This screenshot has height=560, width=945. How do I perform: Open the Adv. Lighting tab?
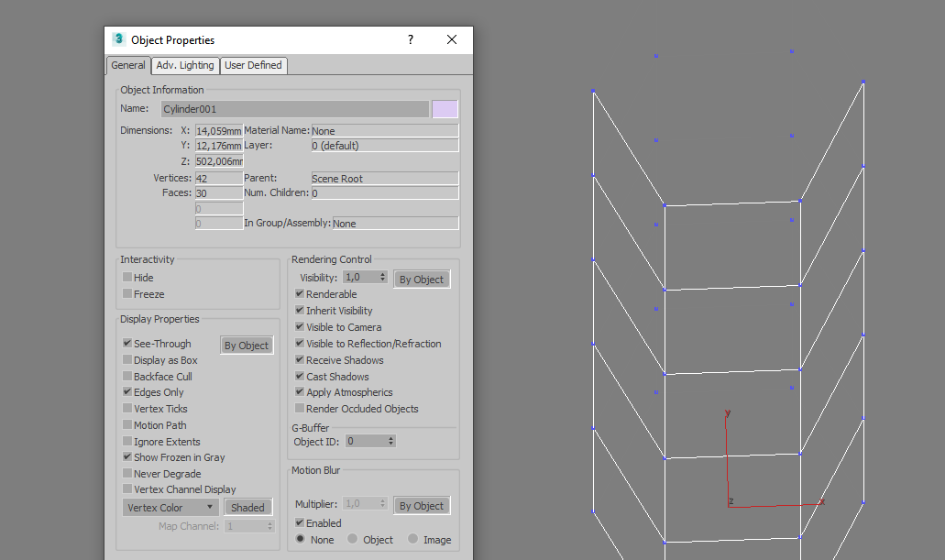coord(185,65)
